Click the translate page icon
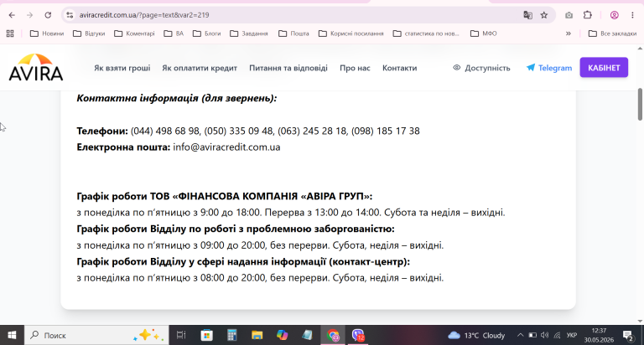 pos(527,15)
